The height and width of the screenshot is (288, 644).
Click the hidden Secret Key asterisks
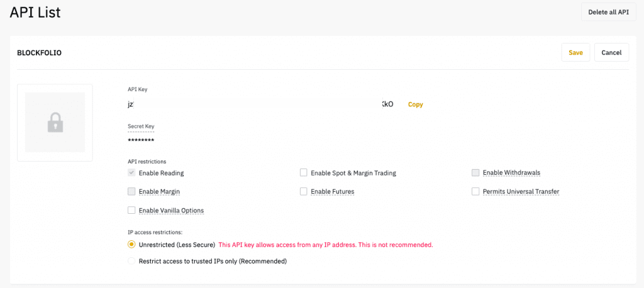point(141,141)
